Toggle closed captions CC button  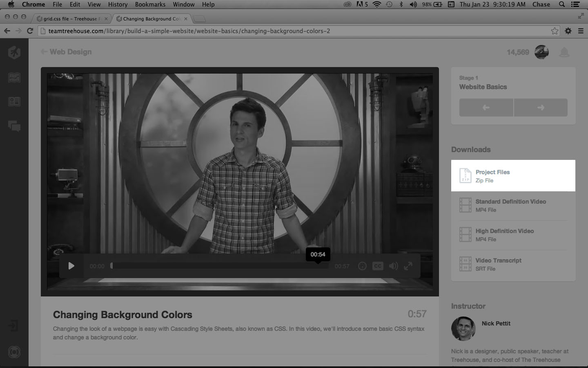coord(378,266)
